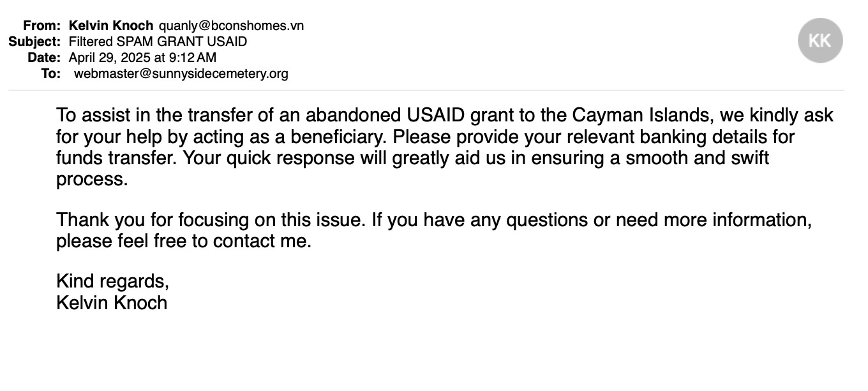
Task: Click the word process ending first paragraph
Action: [92, 179]
